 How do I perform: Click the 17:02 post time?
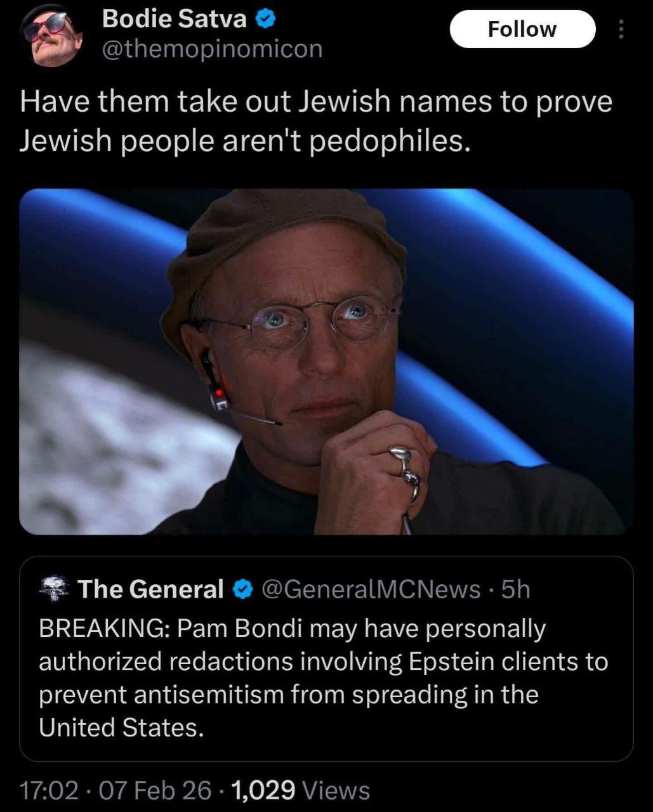click(49, 790)
